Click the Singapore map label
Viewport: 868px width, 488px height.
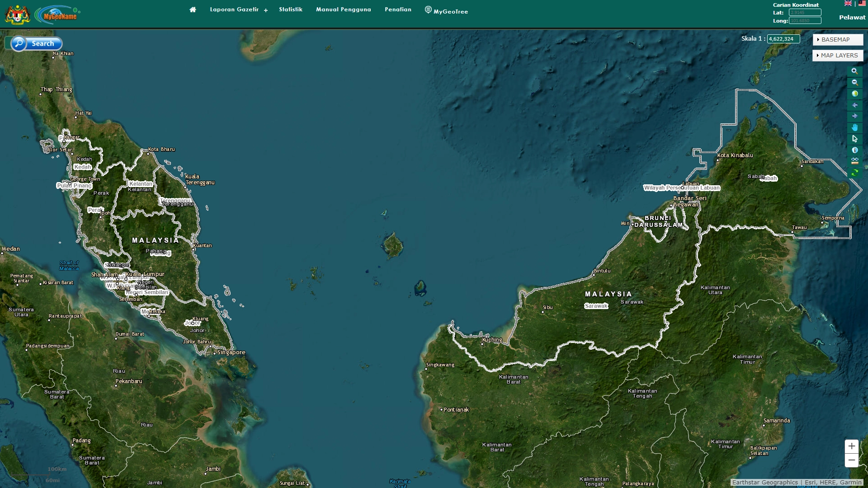pyautogui.click(x=231, y=352)
